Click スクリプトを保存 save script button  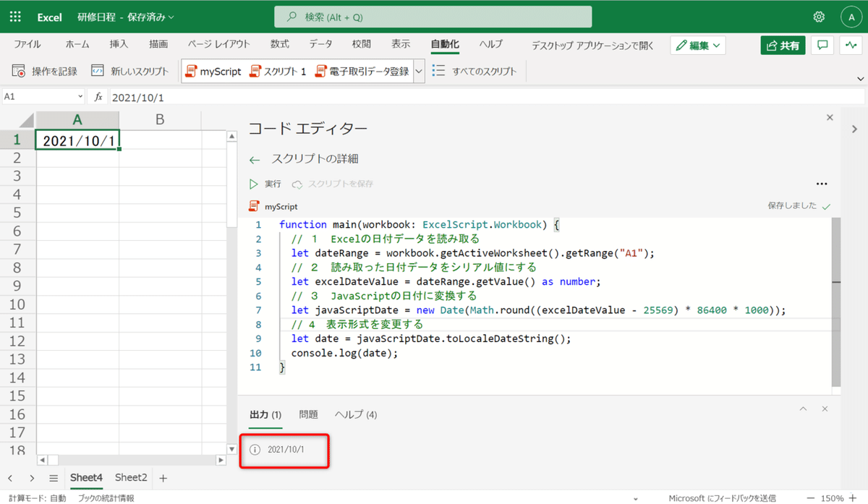(x=333, y=184)
